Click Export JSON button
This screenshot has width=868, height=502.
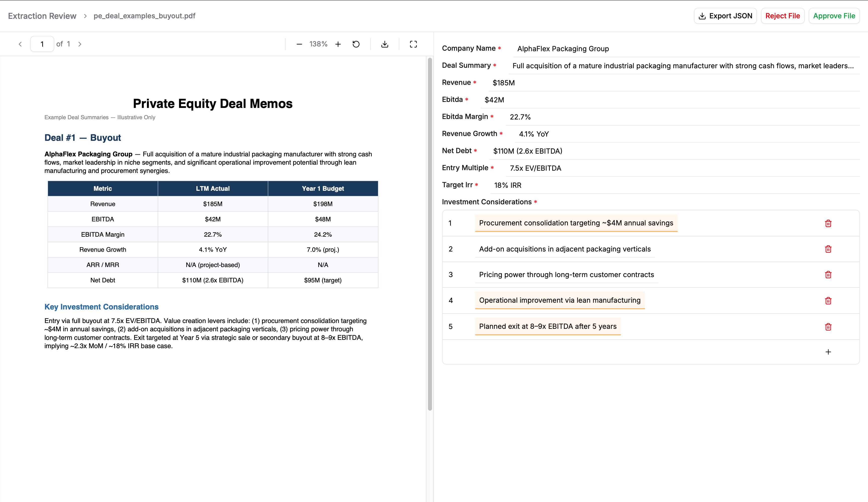(725, 16)
